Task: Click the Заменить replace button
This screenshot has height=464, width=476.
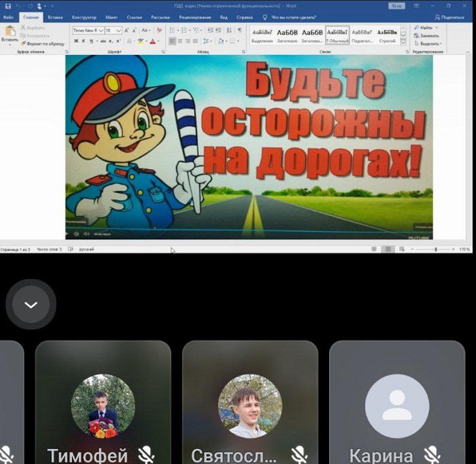Action: pyautogui.click(x=426, y=36)
